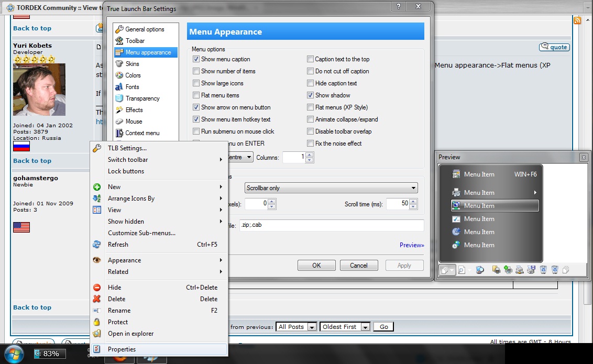The width and height of the screenshot is (593, 364).
Task: Open the All Posts dropdown in forum
Action: click(x=296, y=327)
